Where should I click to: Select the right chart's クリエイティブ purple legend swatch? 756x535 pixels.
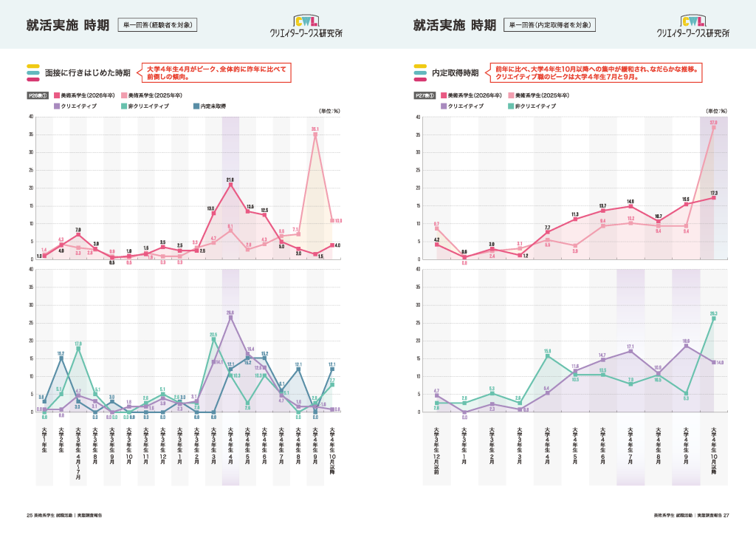(444, 106)
